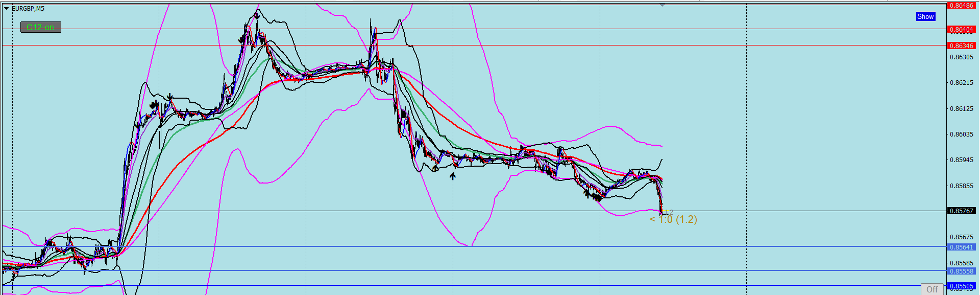Click the orange '< 1:0 (1.2)' label

673,219
